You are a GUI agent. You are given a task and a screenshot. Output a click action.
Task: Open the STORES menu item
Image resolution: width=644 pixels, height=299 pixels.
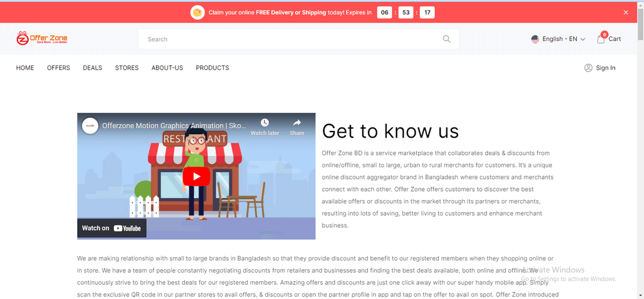coord(126,68)
